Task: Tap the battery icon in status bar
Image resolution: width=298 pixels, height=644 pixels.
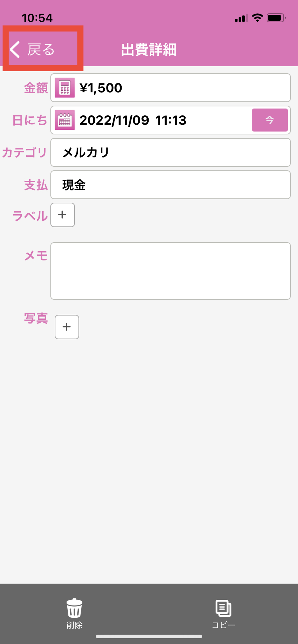Action: click(276, 18)
